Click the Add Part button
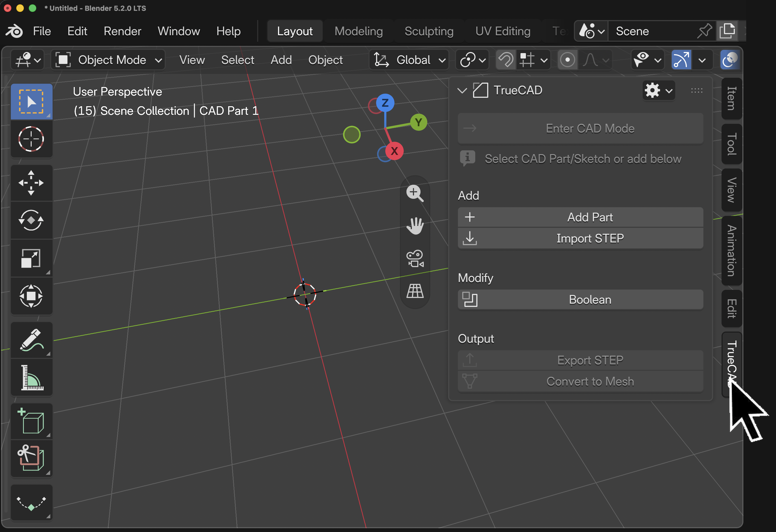The width and height of the screenshot is (776, 532). click(580, 217)
